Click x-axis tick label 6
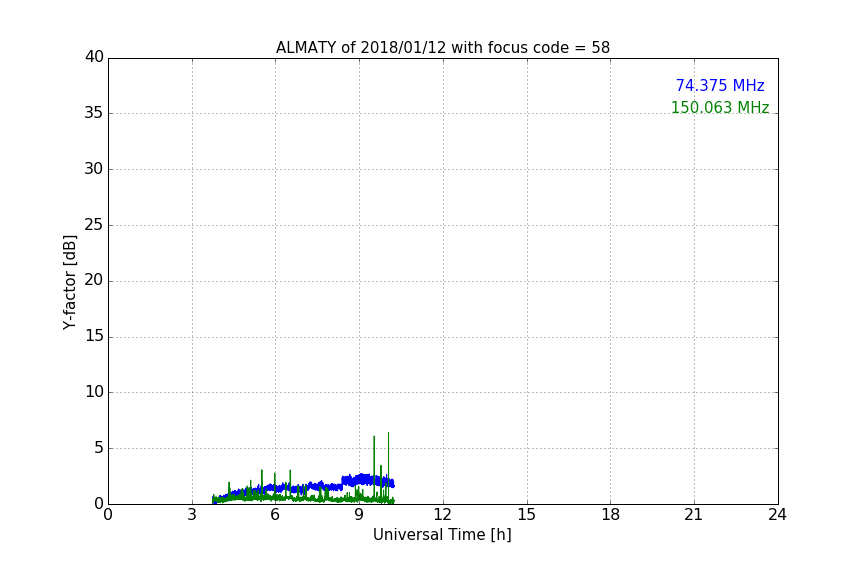Viewport: 864px width, 576px height. click(x=275, y=515)
